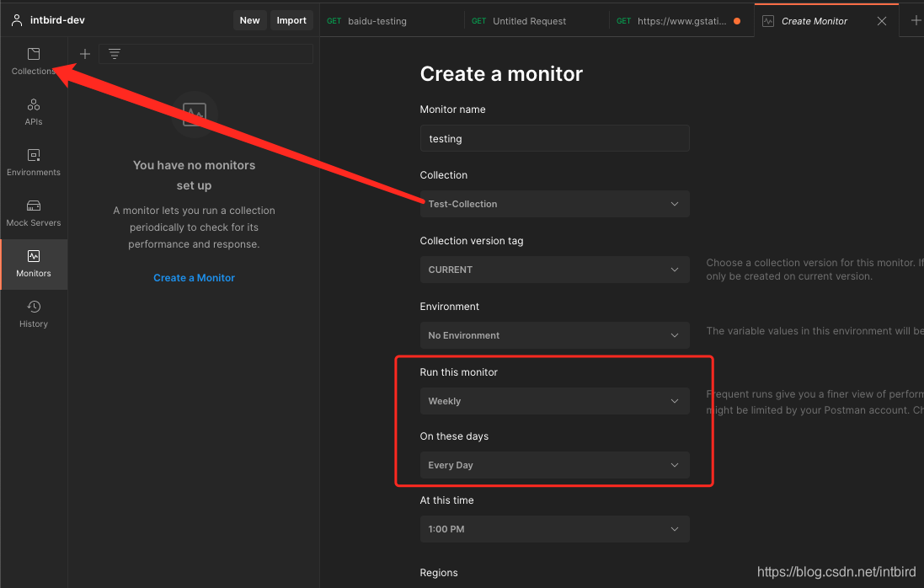Click the plus icon to add monitor
This screenshot has width=924, height=588.
pos(85,54)
